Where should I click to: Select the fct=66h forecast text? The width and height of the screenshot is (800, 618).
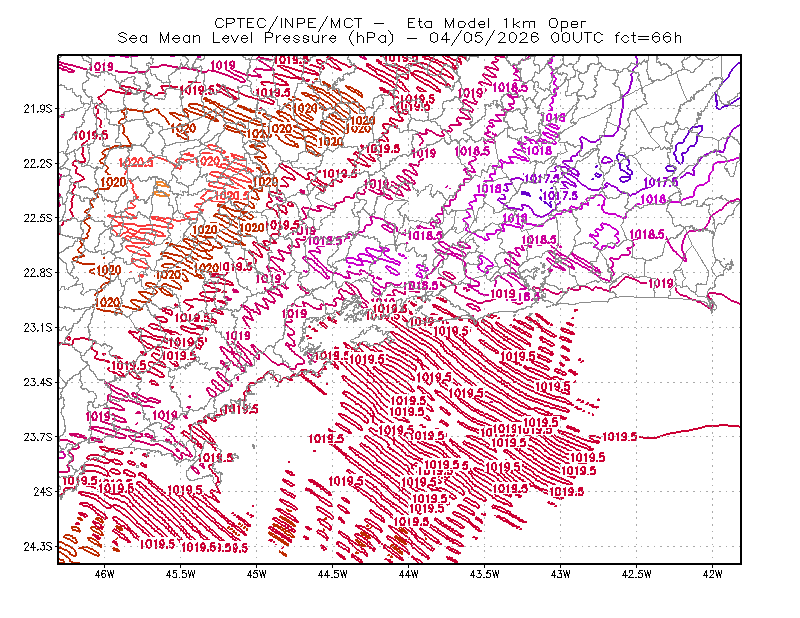point(648,38)
